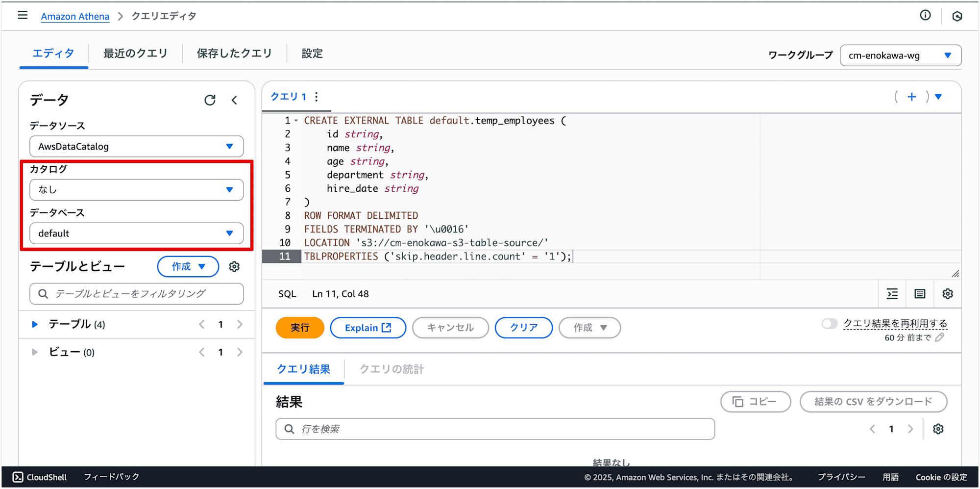Switch to the 最近のクエリ tab
The width and height of the screenshot is (980, 489).
136,53
